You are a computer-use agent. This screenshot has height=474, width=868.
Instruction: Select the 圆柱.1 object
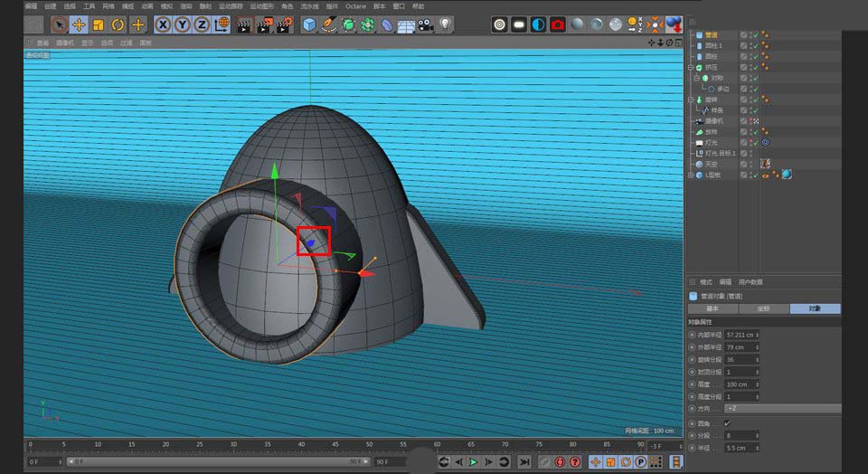click(x=713, y=45)
